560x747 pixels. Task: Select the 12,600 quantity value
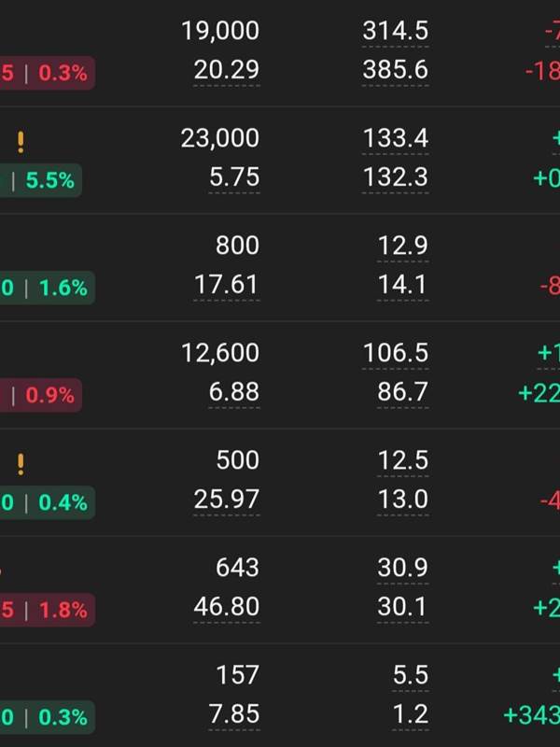pos(220,353)
